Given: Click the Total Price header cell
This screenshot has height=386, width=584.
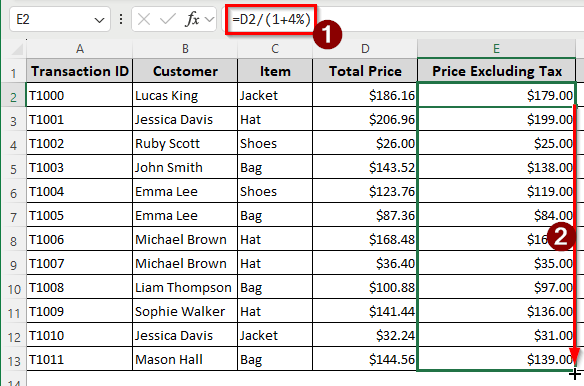Looking at the screenshot, I should [x=365, y=71].
